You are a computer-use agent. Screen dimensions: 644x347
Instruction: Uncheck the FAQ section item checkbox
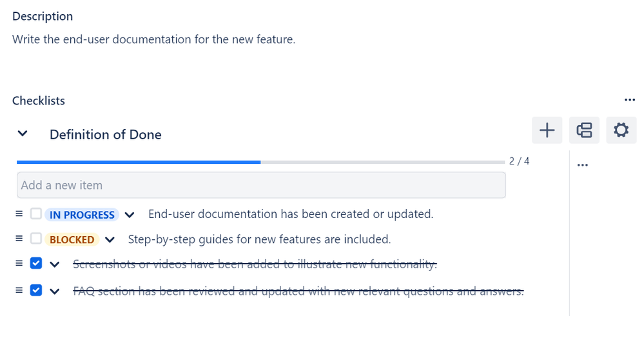36,290
